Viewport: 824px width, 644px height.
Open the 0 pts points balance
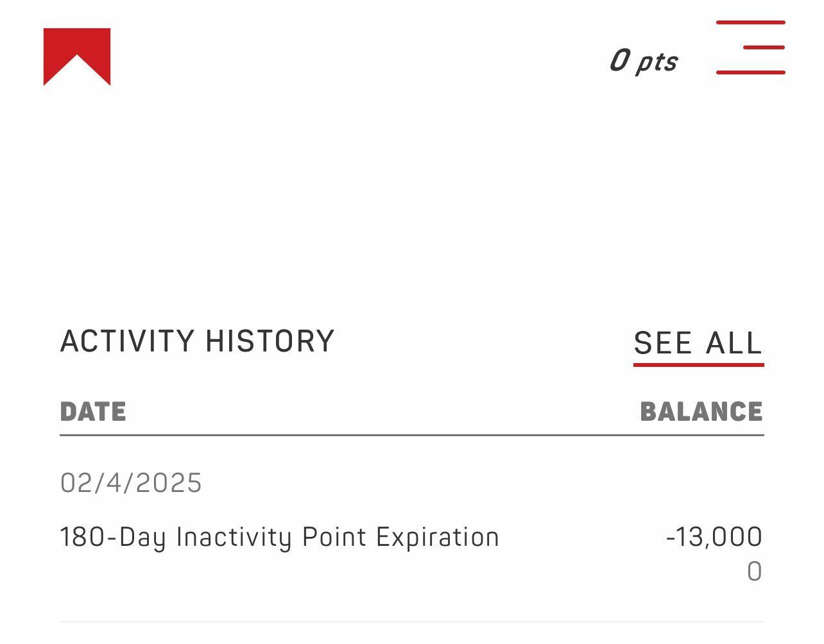[x=643, y=61]
